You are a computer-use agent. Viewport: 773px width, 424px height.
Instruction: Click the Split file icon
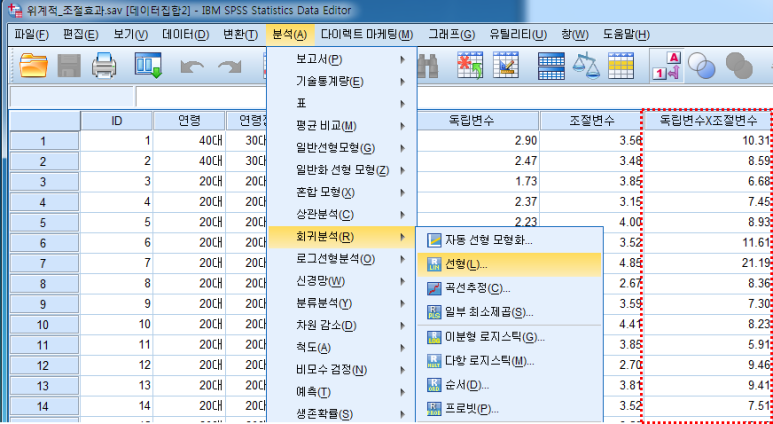click(x=552, y=66)
